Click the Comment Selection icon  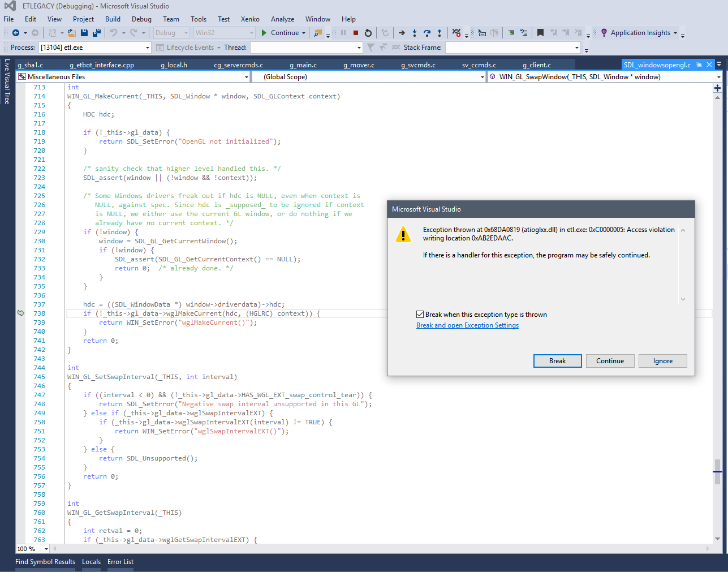pyautogui.click(x=524, y=33)
